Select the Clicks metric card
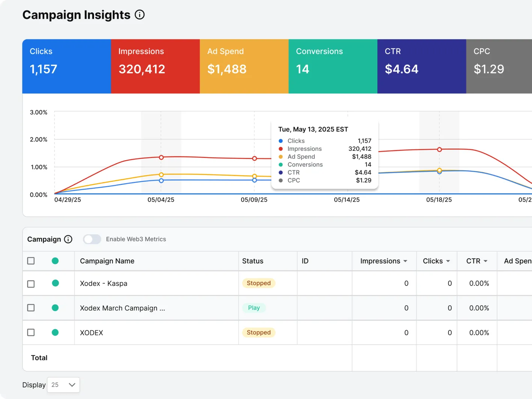This screenshot has width=532, height=399. pos(67,66)
